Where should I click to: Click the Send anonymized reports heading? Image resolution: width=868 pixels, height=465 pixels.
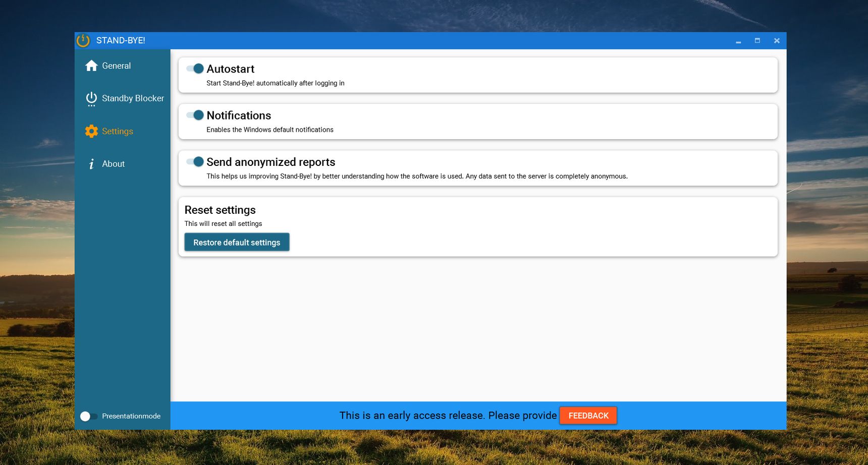(271, 162)
